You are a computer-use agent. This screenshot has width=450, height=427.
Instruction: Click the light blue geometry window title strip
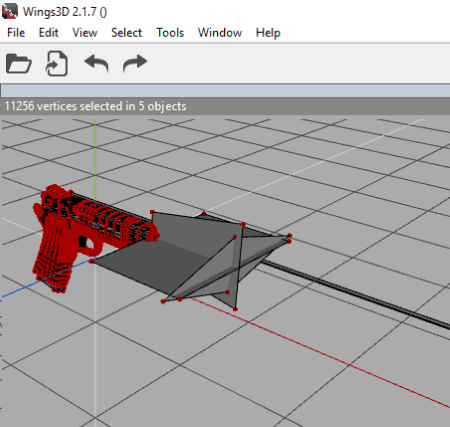[x=225, y=91]
